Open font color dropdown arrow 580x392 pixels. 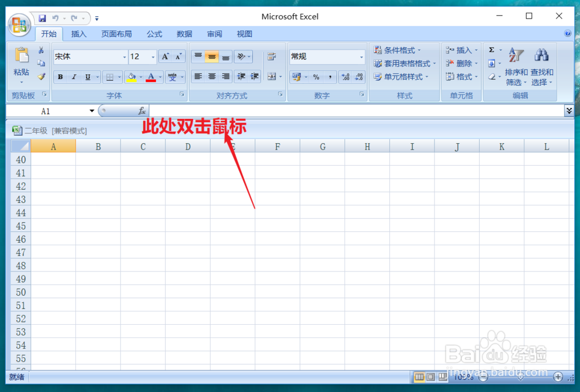point(160,77)
